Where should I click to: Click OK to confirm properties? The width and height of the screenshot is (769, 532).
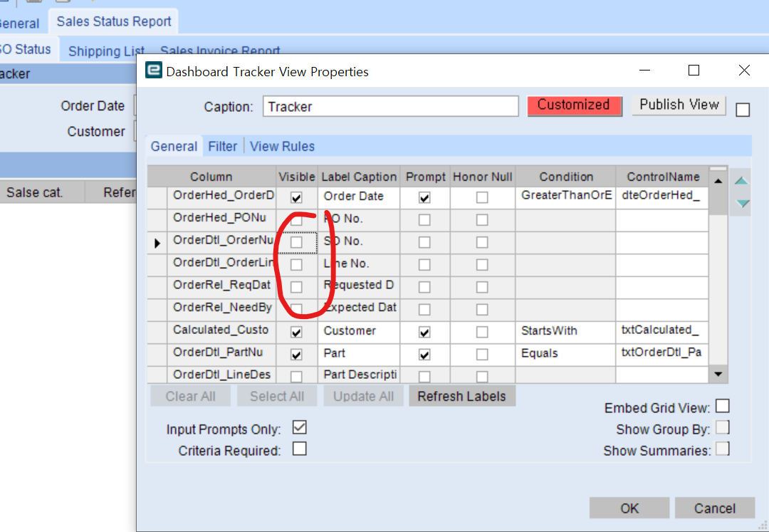click(x=629, y=508)
